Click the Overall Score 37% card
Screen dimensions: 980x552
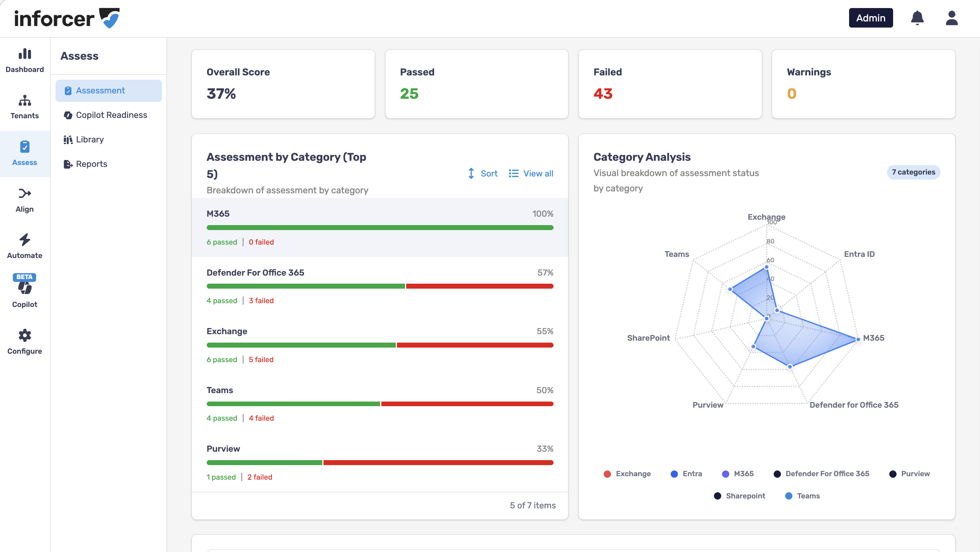tap(283, 84)
